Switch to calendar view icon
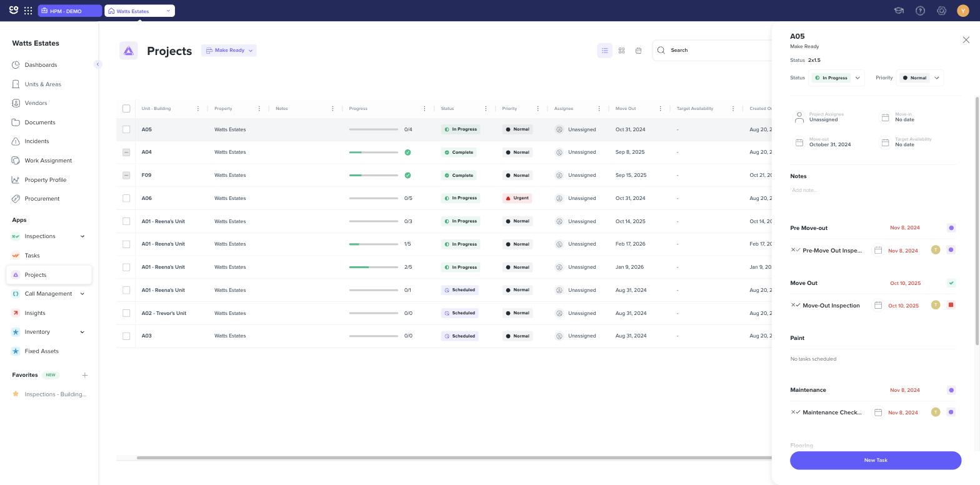Viewport: 980px width, 485px height. (x=638, y=51)
